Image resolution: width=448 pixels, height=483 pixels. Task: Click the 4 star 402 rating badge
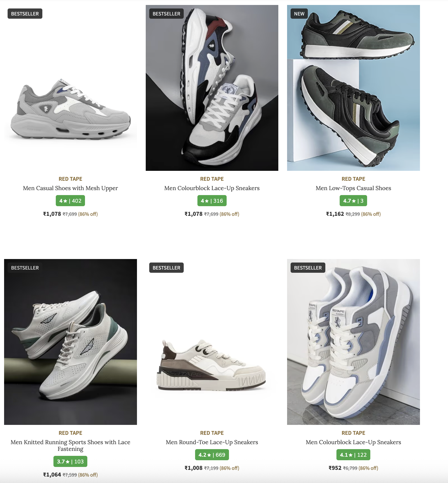pos(70,201)
